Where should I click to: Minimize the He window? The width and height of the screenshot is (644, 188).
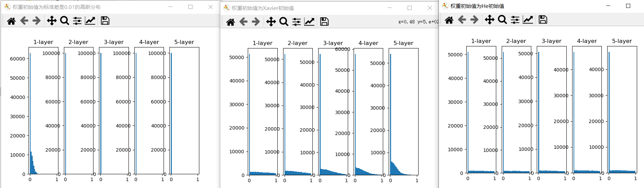pos(608,6)
